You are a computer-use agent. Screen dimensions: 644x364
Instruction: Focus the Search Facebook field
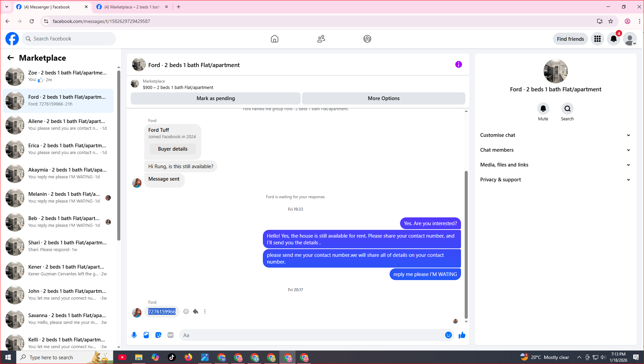(x=69, y=39)
